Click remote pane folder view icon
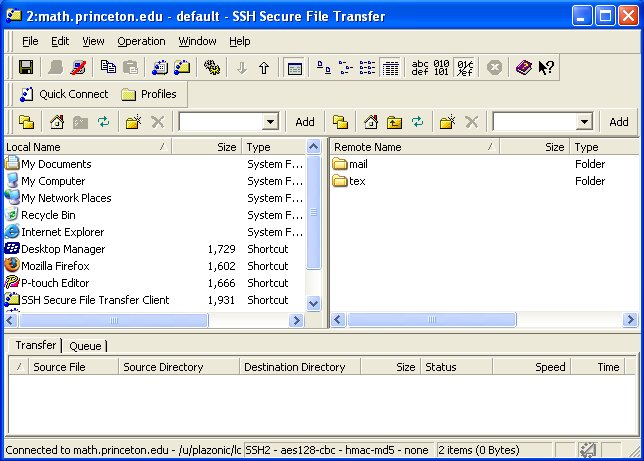Image resolution: width=644 pixels, height=461 pixels. coord(340,122)
